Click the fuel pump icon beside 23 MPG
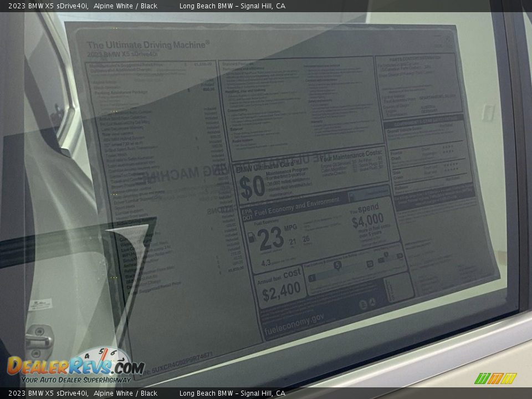 pos(252,237)
